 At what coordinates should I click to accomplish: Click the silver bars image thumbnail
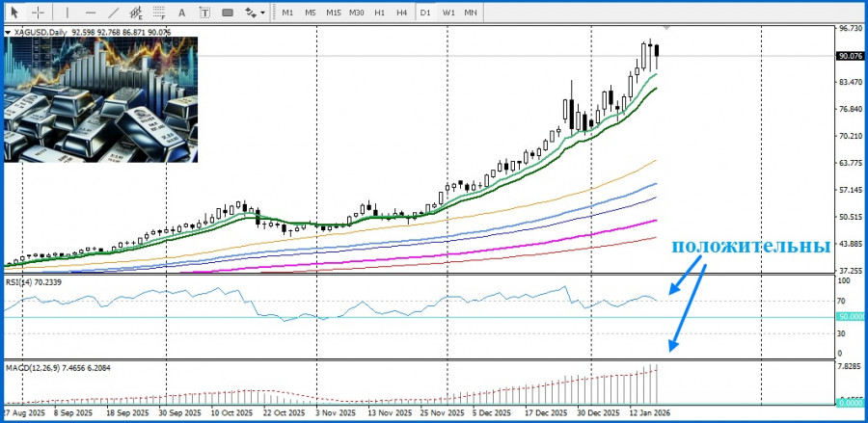tap(101, 99)
